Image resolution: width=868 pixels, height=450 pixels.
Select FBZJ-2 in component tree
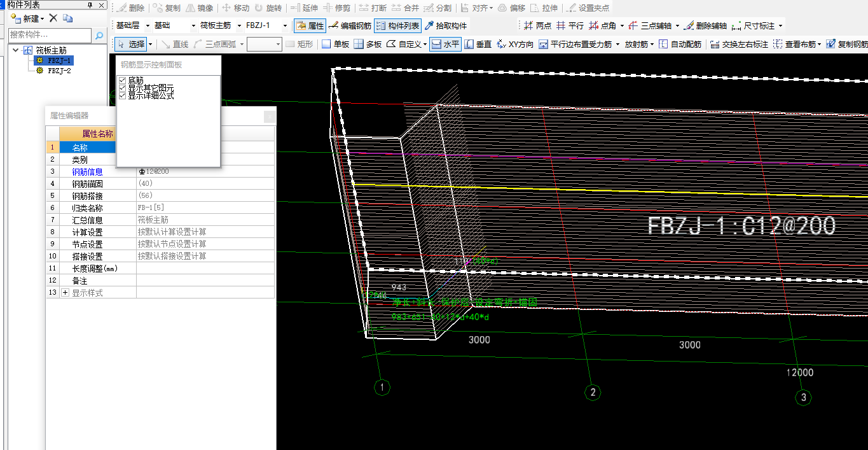point(59,71)
